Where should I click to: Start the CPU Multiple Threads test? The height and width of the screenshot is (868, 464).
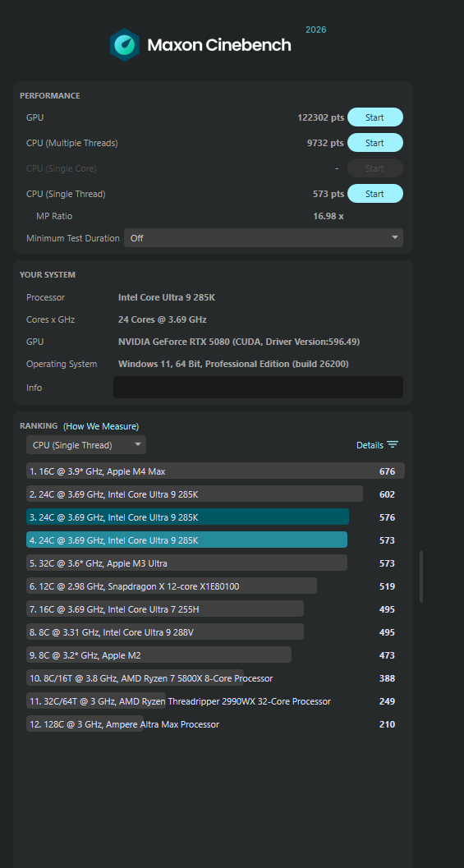coord(374,143)
